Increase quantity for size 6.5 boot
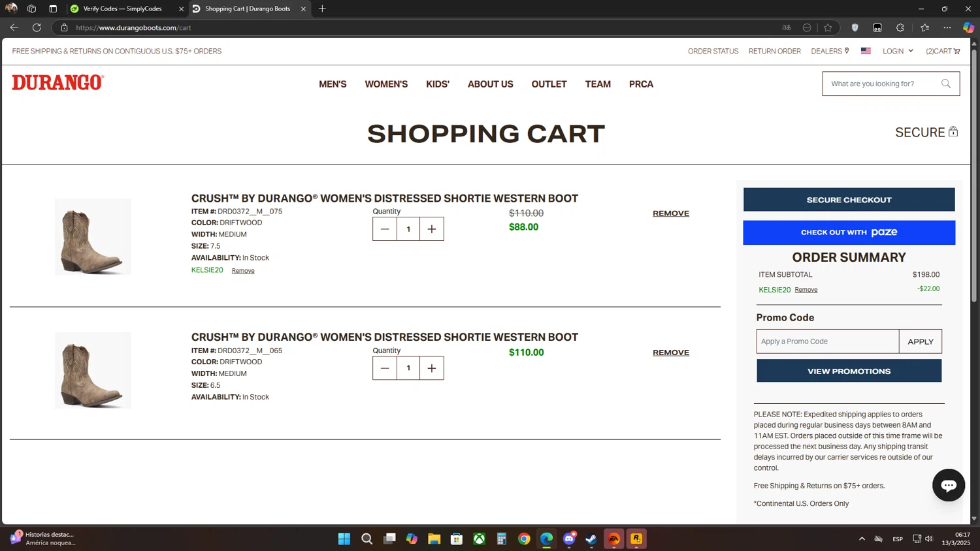 (x=432, y=368)
